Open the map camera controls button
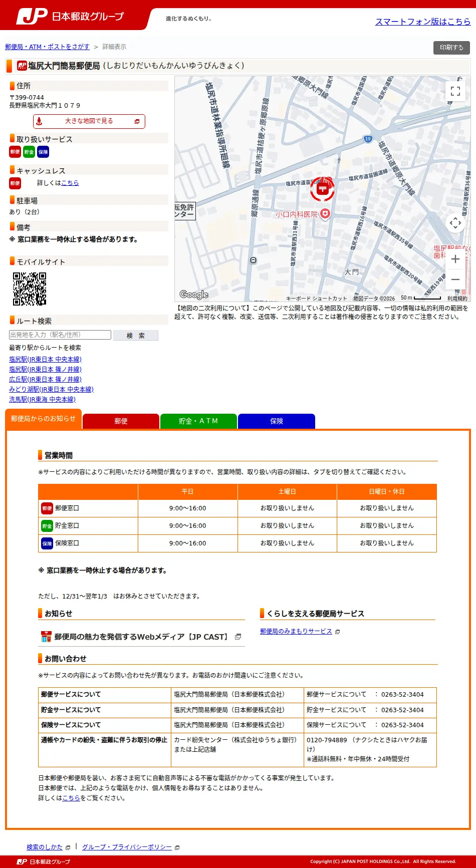 [455, 223]
